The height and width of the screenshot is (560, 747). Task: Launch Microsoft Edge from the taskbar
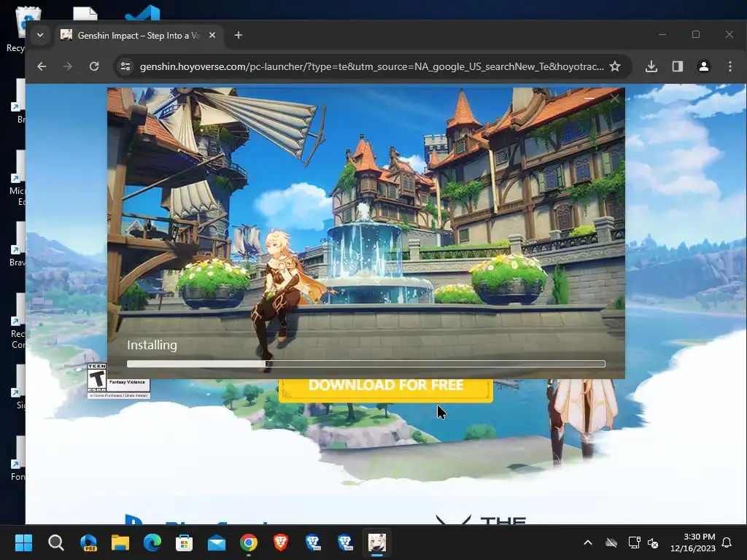(x=152, y=542)
